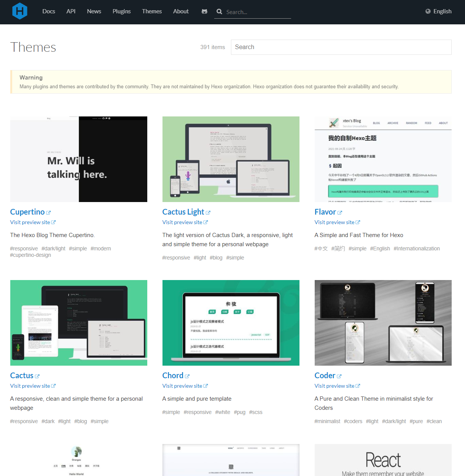Click the 391 items count text
This screenshot has width=465, height=476.
(x=213, y=47)
